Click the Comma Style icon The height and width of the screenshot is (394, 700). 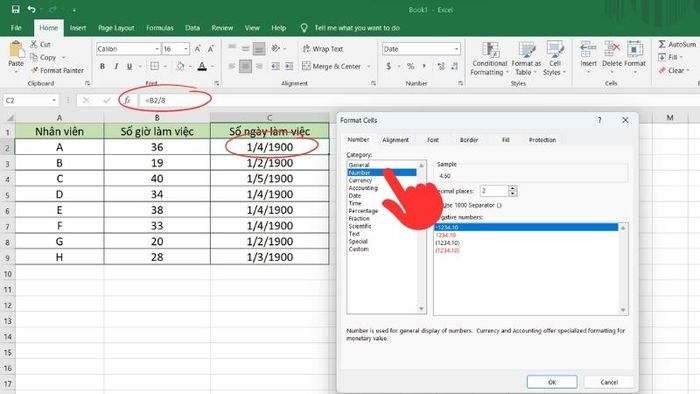pyautogui.click(x=424, y=66)
